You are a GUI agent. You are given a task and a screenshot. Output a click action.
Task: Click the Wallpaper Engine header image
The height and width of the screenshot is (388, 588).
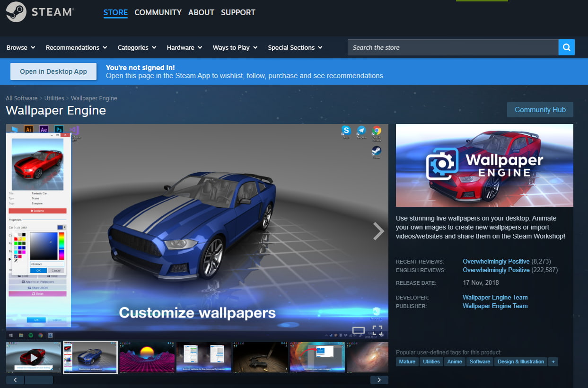tap(484, 165)
